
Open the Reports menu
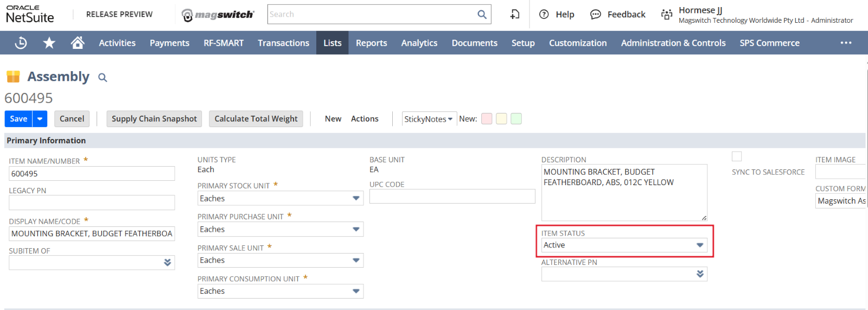pos(371,43)
